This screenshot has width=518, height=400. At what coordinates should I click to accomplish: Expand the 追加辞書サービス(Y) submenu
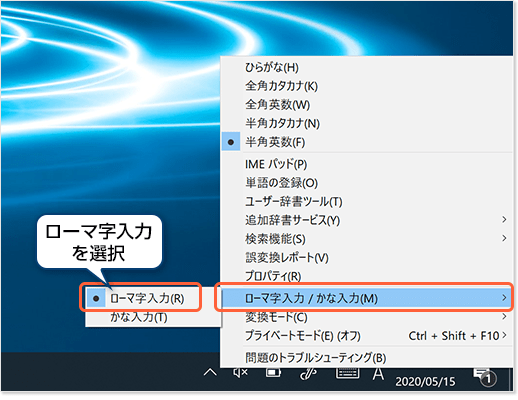[367, 220]
